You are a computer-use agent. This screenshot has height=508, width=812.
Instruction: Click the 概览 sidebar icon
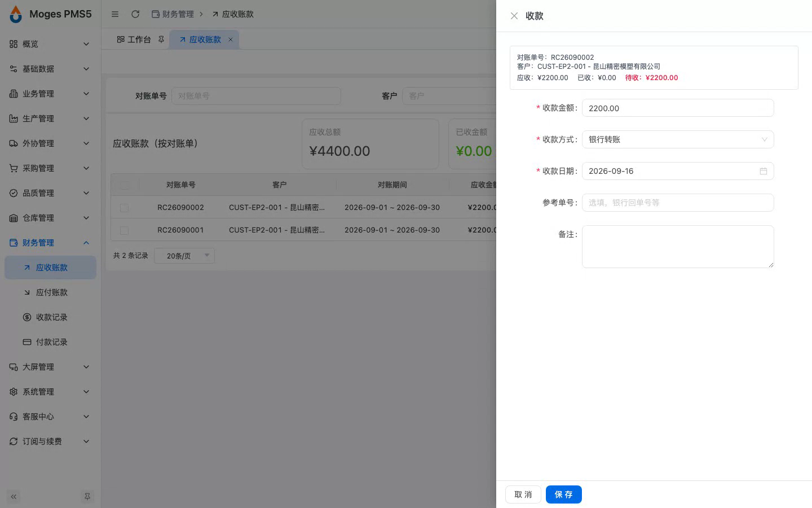(x=14, y=44)
